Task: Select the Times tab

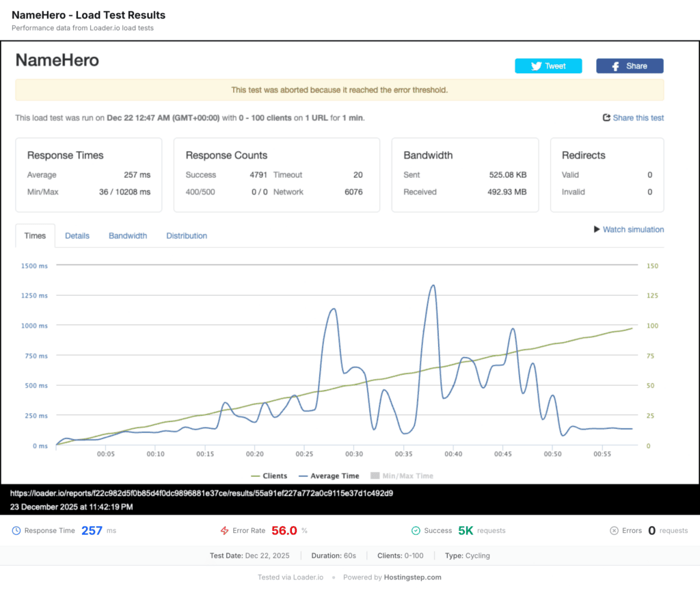Action: click(x=35, y=235)
